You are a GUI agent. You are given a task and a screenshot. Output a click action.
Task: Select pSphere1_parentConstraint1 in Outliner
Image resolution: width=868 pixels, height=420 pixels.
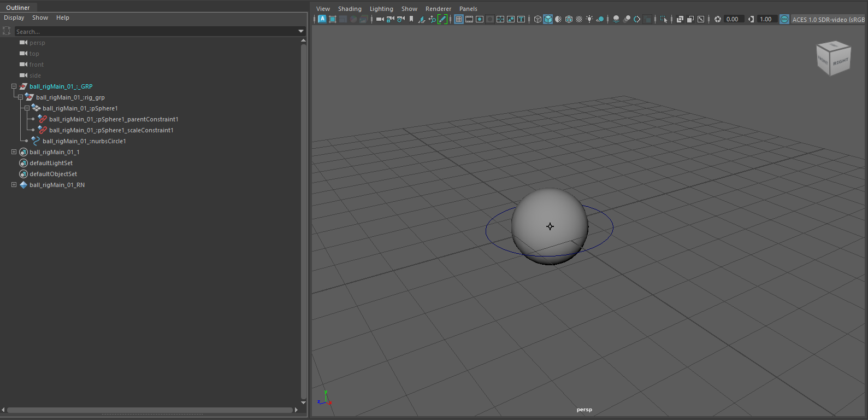(x=114, y=119)
